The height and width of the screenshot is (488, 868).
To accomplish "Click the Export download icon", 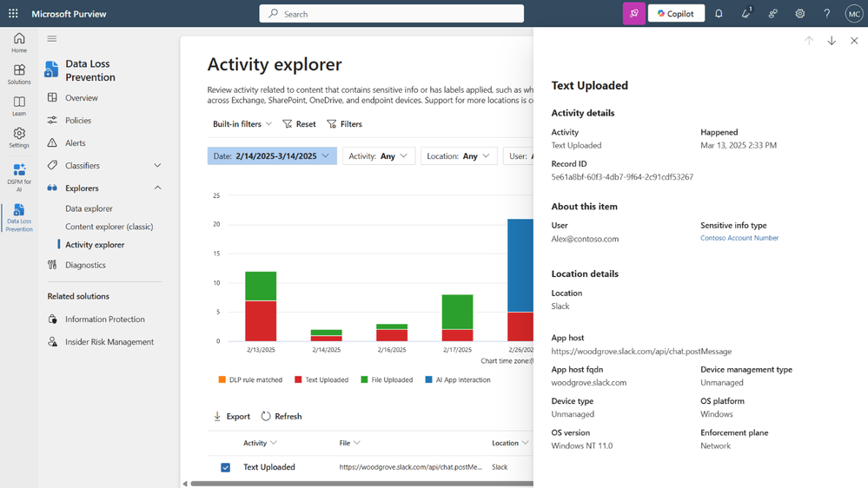I will (x=217, y=416).
